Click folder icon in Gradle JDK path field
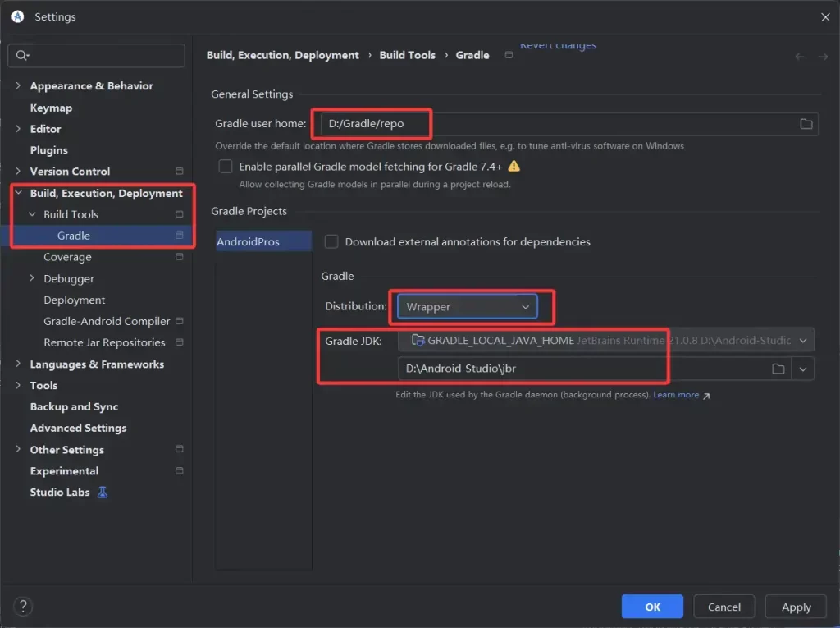 point(778,369)
